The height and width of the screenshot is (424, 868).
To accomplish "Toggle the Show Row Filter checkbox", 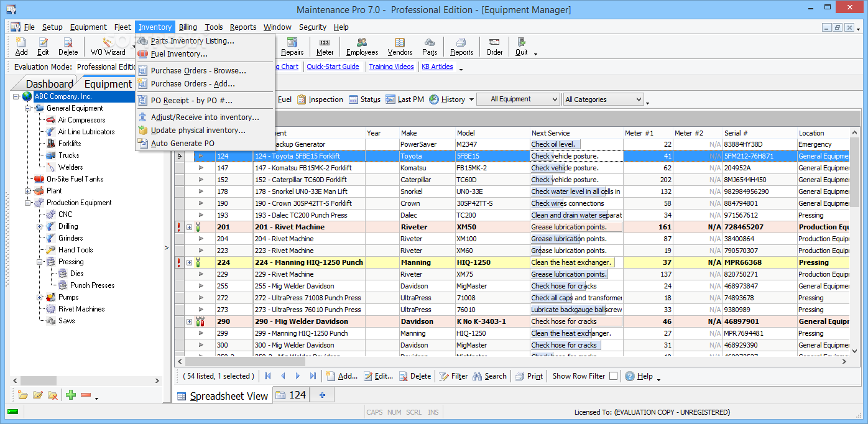I will 613,376.
